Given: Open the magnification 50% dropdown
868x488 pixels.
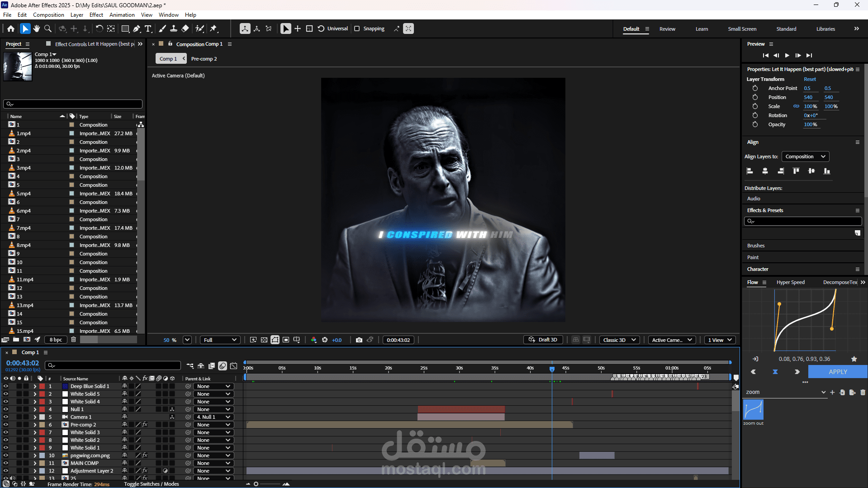Looking at the screenshot, I should [x=187, y=340].
